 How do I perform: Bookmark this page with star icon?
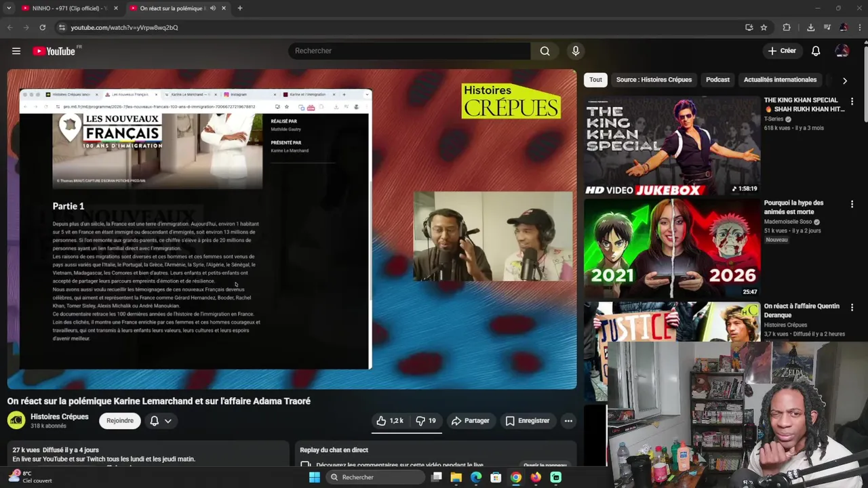[764, 27]
